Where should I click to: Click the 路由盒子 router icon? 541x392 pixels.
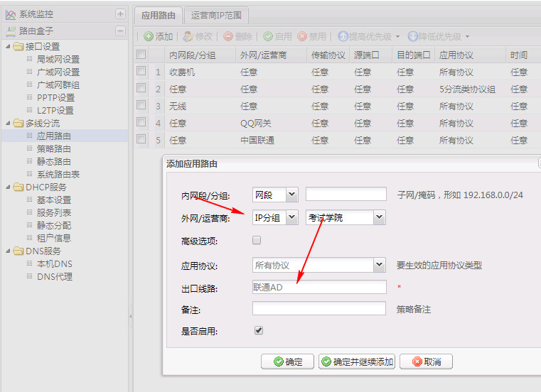tap(11, 31)
